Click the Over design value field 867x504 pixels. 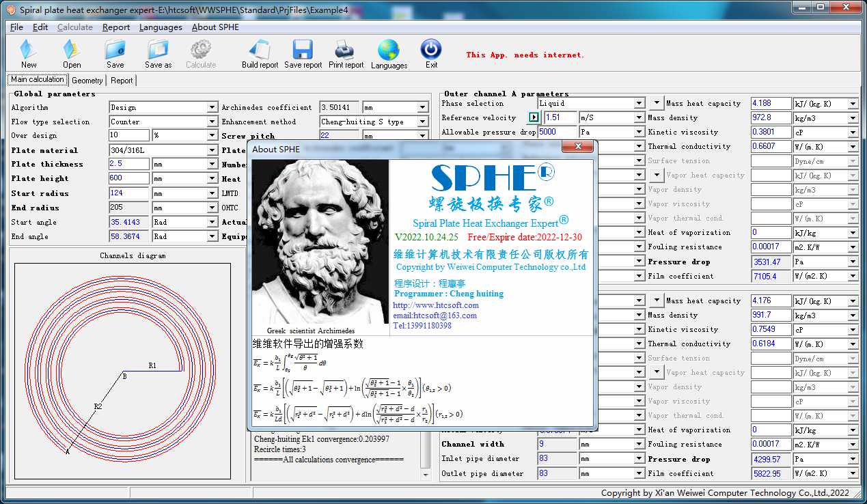click(128, 135)
